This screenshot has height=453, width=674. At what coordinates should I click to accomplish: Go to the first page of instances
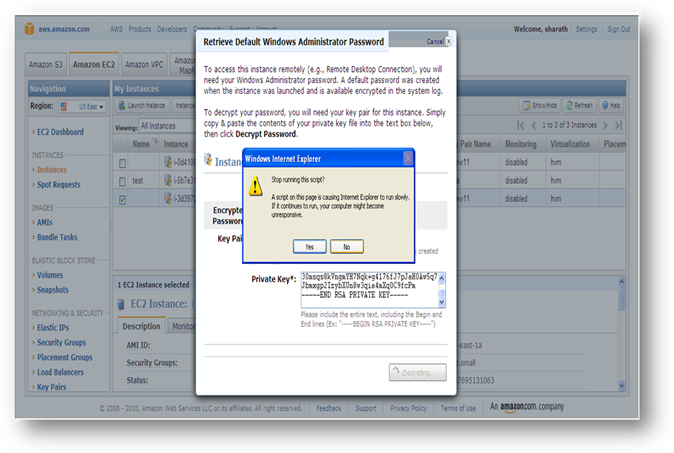(520, 125)
